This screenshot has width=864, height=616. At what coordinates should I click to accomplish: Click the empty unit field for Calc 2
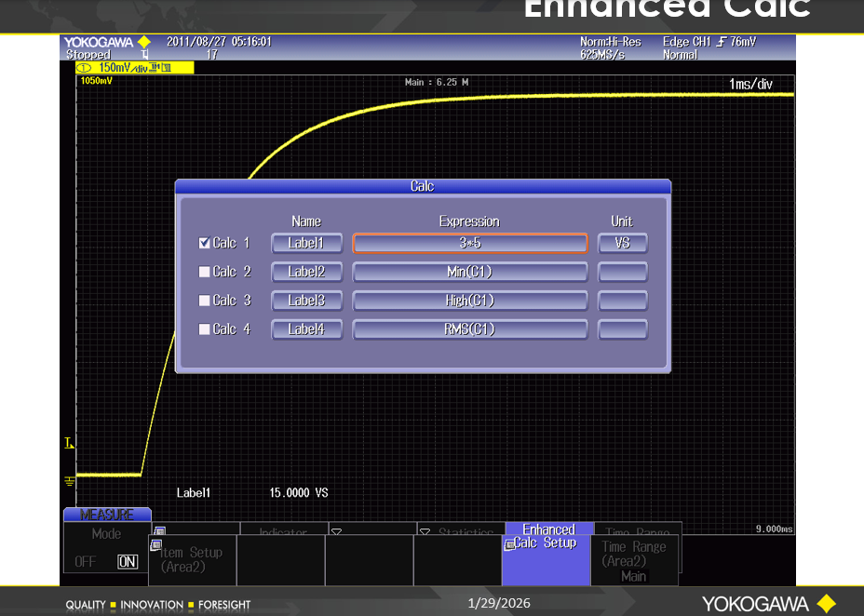click(x=622, y=273)
